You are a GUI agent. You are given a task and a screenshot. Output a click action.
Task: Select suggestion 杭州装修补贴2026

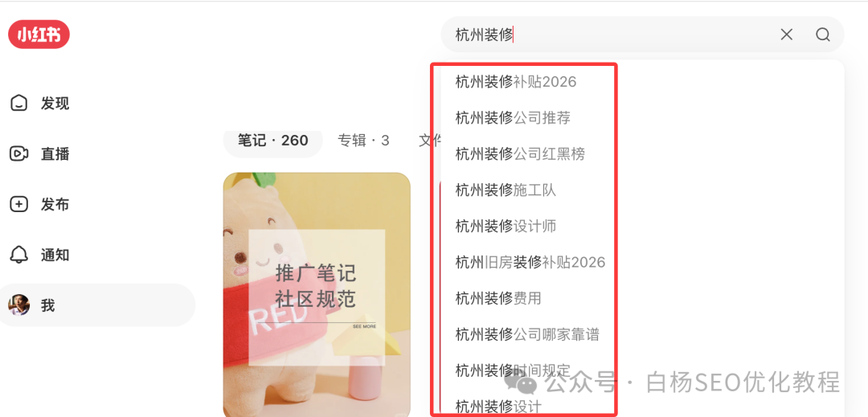tap(515, 82)
